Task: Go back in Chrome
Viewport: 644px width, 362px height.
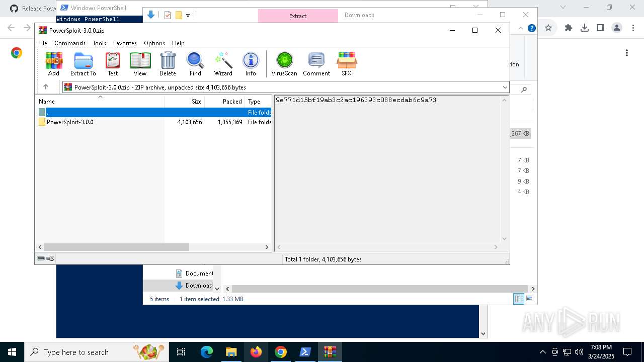Action: (11, 28)
